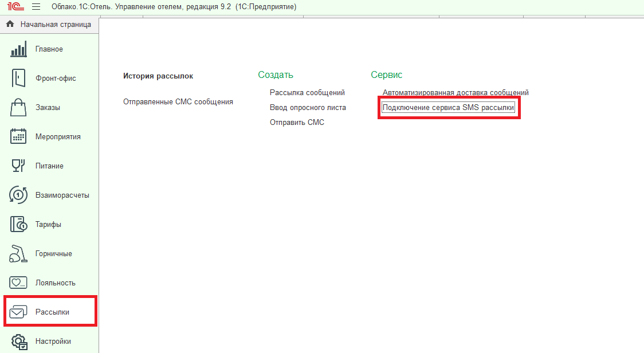Viewport: 644px width, 353px height.
Task: Create Ввод опросного листа
Action: (308, 107)
